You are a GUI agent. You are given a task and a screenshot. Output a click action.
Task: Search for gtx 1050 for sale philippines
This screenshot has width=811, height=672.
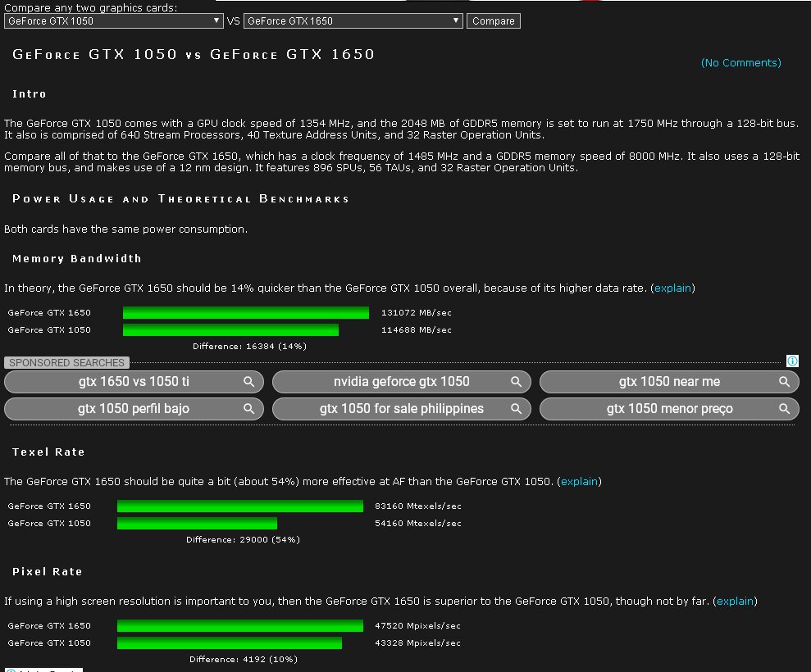[x=401, y=408]
